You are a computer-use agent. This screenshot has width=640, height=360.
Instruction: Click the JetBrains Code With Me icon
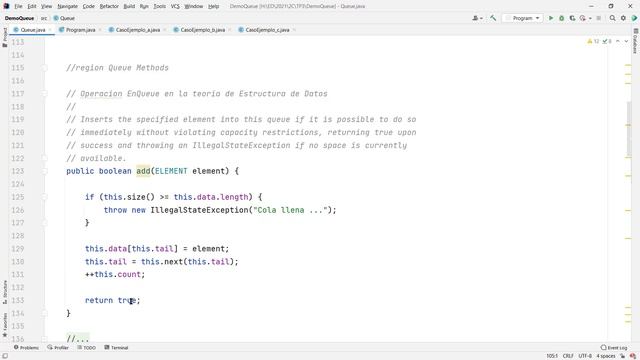coord(634,18)
